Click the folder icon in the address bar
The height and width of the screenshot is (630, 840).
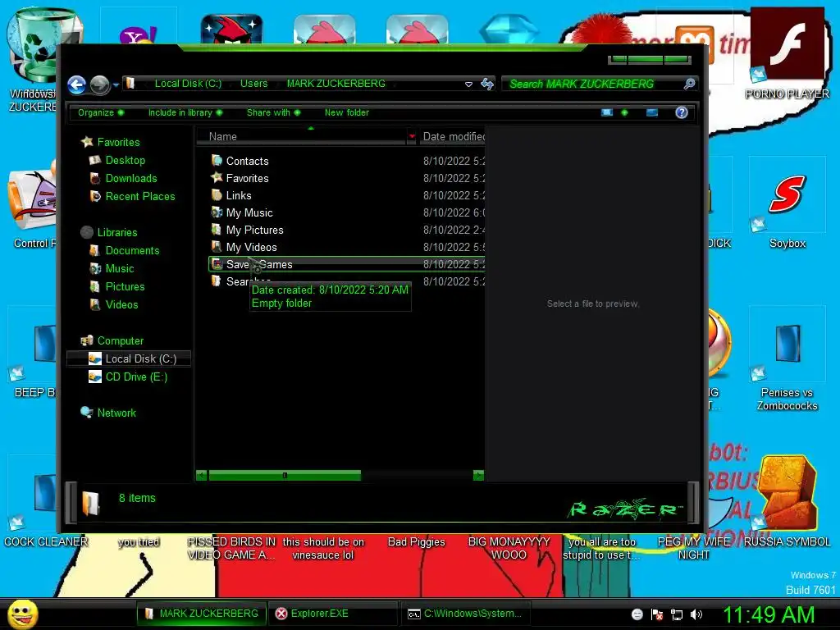(130, 83)
